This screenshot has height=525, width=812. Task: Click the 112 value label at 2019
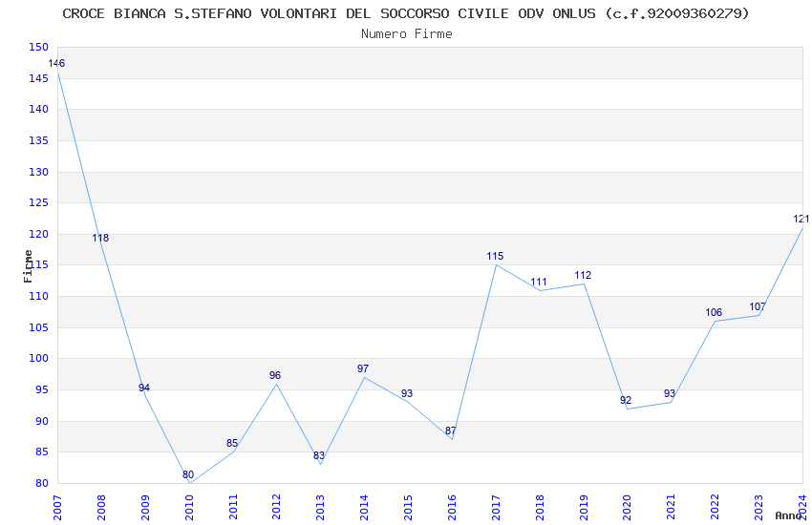[x=583, y=275]
